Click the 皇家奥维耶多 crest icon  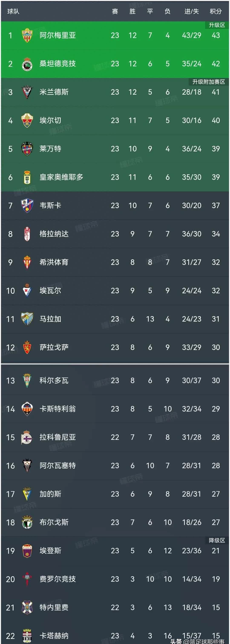click(27, 177)
